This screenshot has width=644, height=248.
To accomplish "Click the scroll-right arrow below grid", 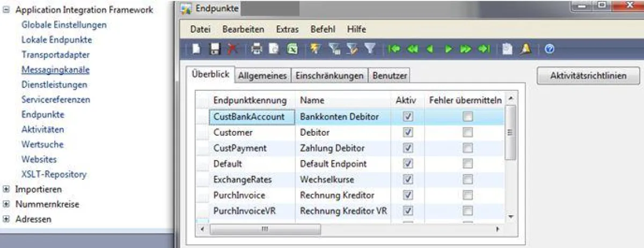I will click(x=497, y=229).
